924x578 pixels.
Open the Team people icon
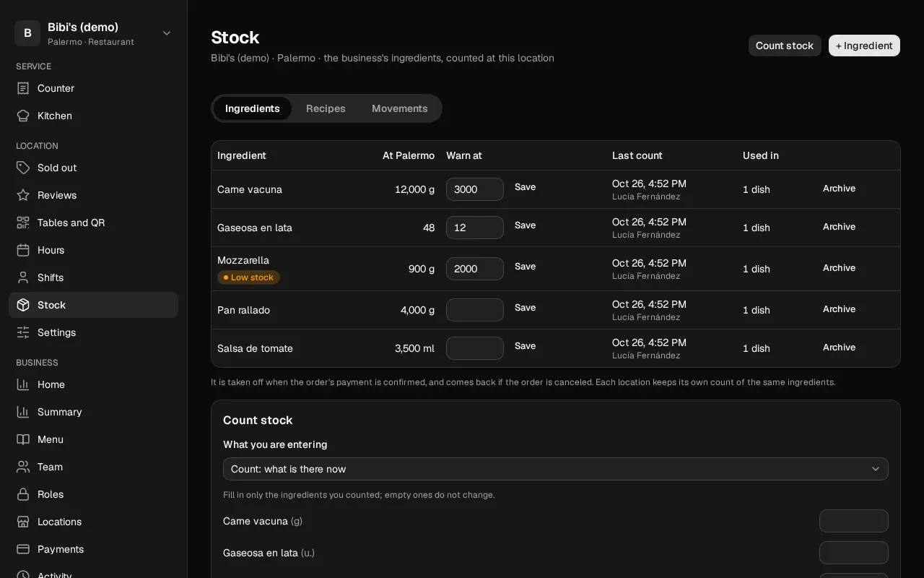23,467
